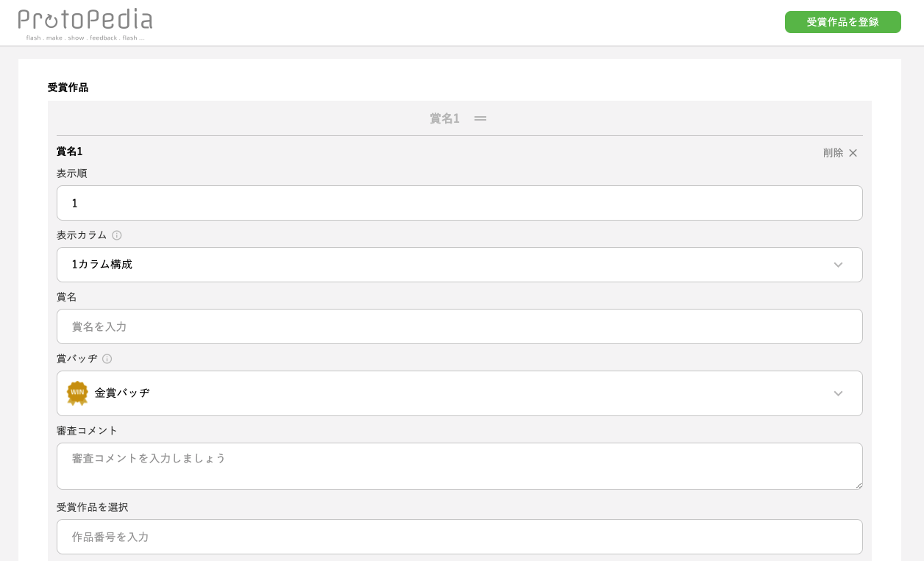This screenshot has width=924, height=561.
Task: Click the textarea resize grip corner
Action: [858, 485]
